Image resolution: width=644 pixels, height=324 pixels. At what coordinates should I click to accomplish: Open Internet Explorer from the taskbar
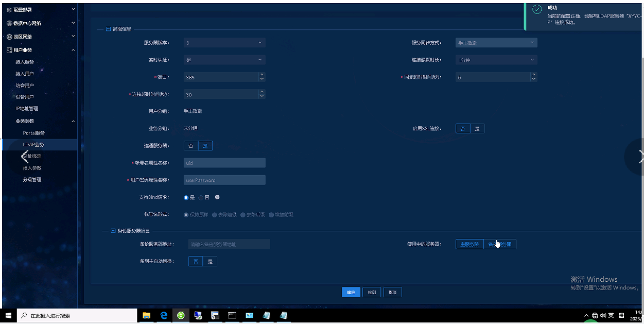click(x=164, y=315)
